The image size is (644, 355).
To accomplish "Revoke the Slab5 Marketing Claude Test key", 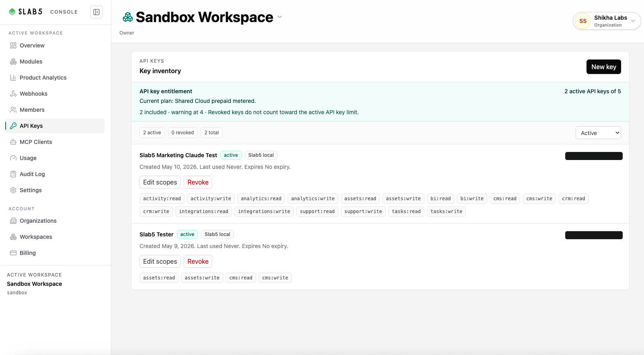I will (x=198, y=182).
